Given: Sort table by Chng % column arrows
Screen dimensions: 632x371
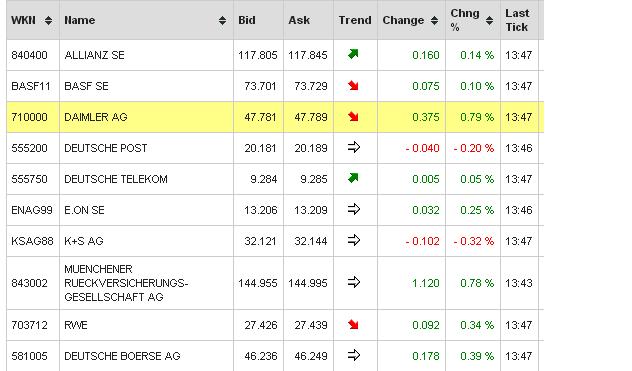Looking at the screenshot, I should coord(489,21).
